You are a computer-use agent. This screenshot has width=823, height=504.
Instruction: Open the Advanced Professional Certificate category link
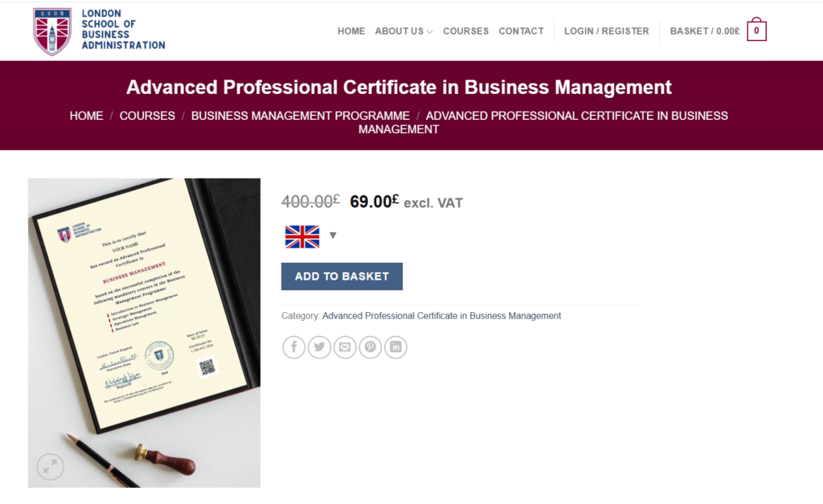[x=440, y=315]
